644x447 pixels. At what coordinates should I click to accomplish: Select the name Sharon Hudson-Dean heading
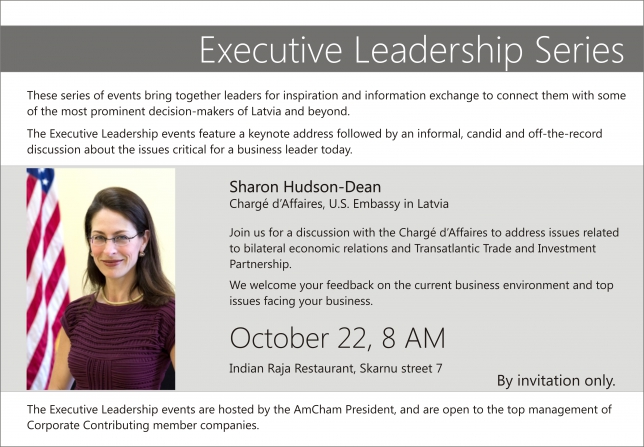[305, 187]
